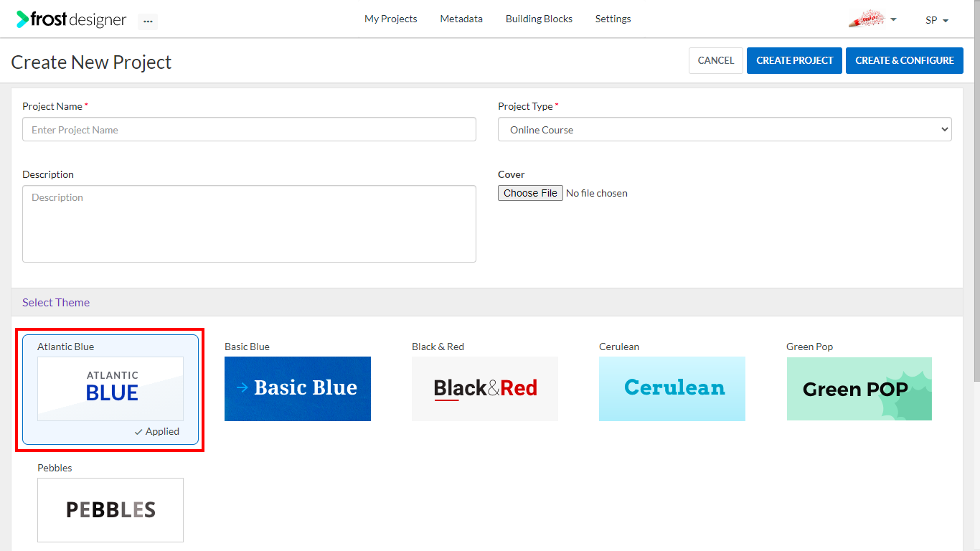Click the 'Cerulean' theme name label
This screenshot has height=551, width=980.
619,347
